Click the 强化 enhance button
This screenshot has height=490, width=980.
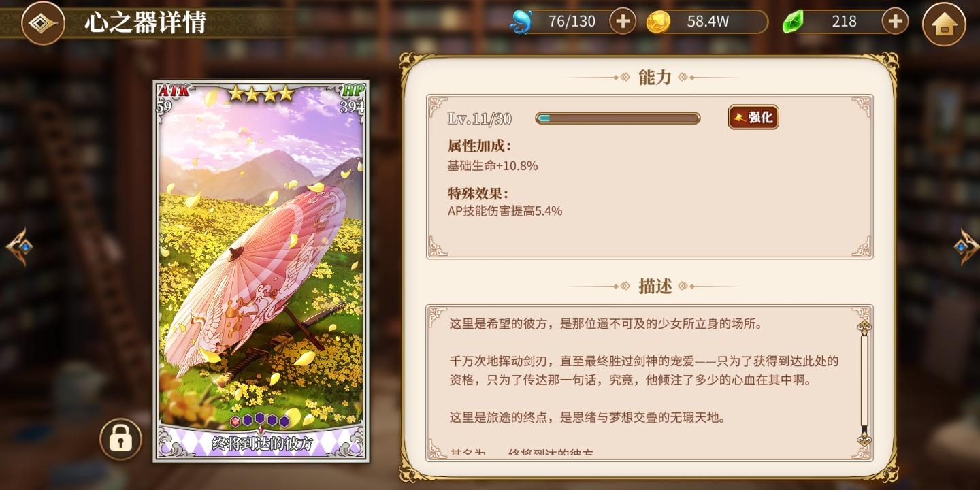[x=753, y=118]
